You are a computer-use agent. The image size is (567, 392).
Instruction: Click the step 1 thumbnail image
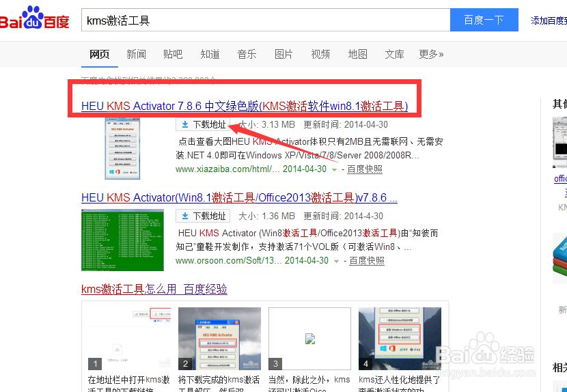(130, 339)
